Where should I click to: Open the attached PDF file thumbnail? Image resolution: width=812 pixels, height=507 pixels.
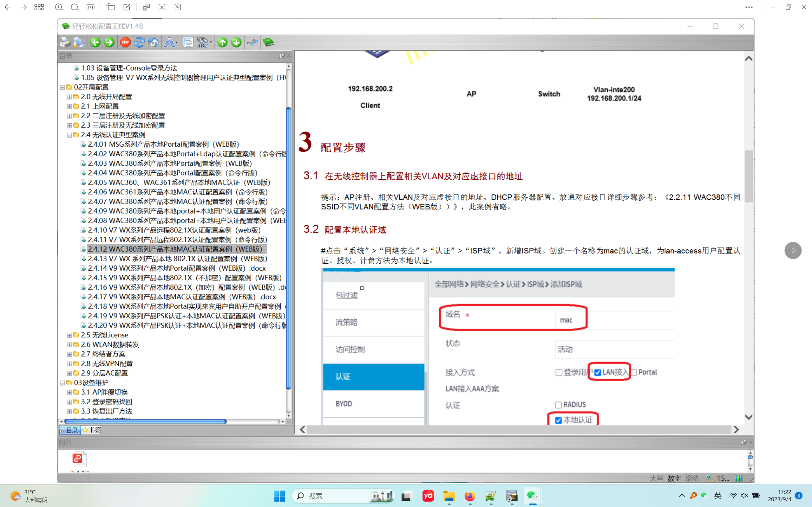click(x=80, y=459)
